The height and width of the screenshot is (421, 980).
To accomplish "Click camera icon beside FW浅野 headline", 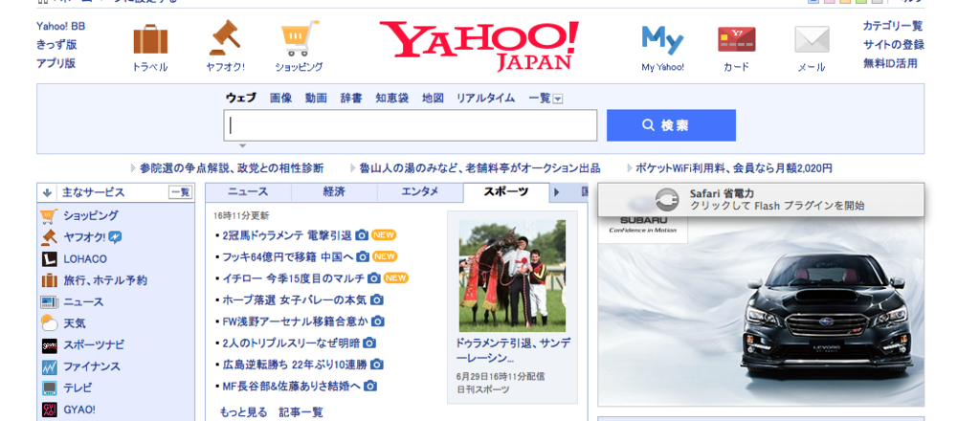I will (377, 321).
